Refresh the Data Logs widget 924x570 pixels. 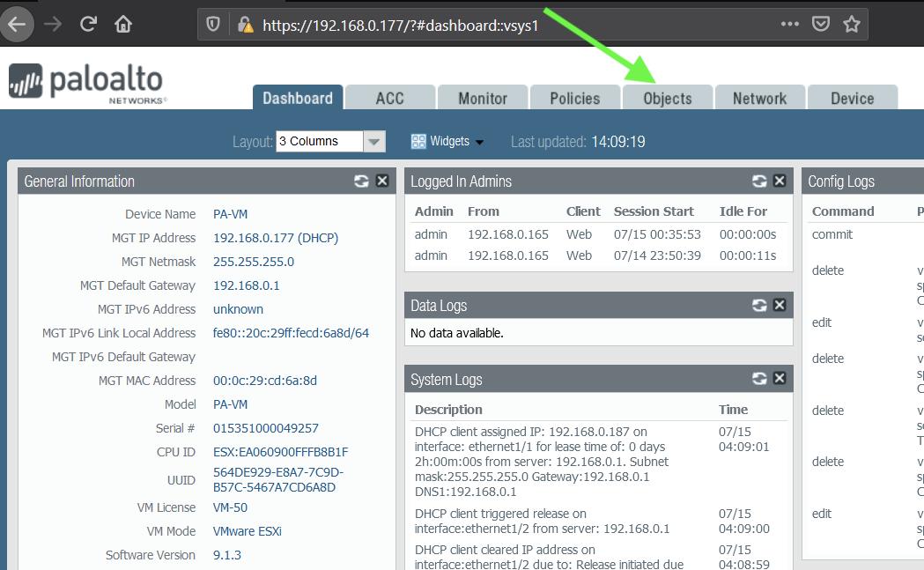click(759, 305)
